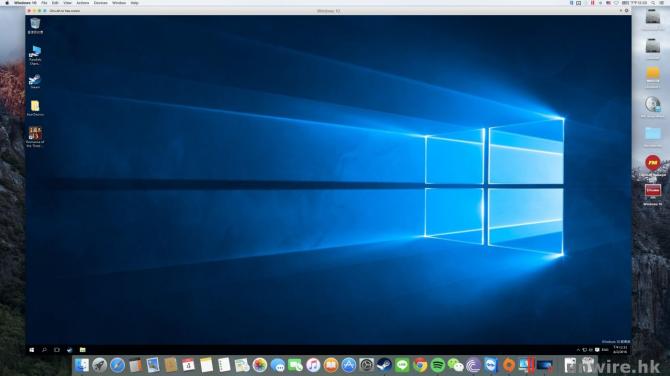This screenshot has width=670, height=376.
Task: Launch Google Chrome from the Dock
Action: (x=420, y=365)
